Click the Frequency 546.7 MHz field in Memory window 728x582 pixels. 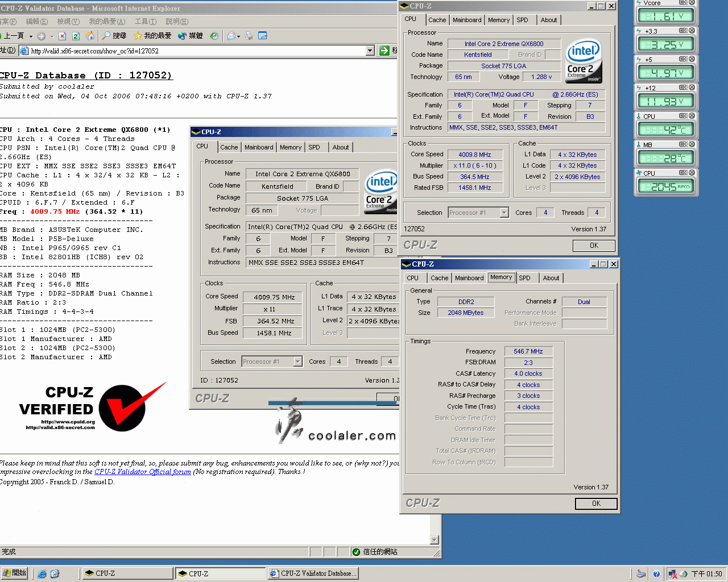[528, 351]
